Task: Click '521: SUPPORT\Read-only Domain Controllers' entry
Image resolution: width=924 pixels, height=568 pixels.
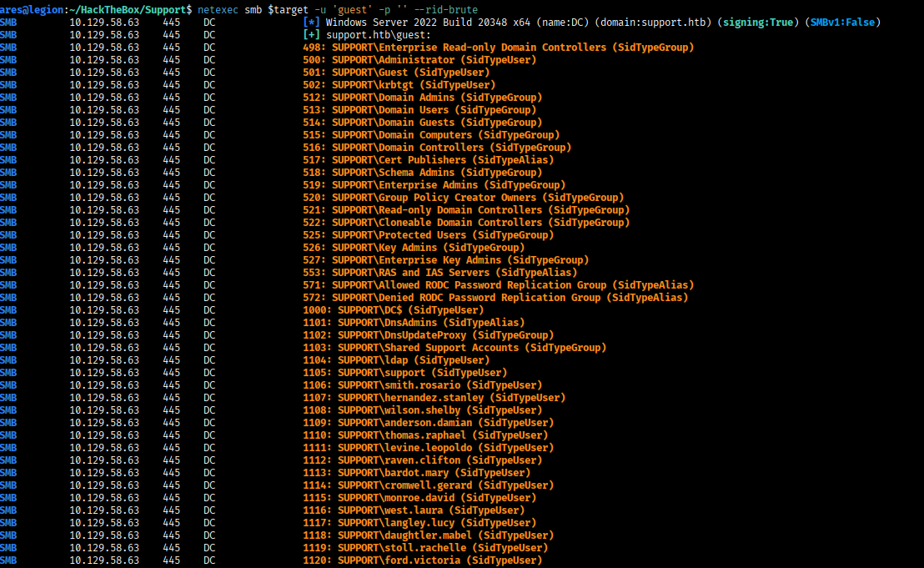Action: tap(466, 209)
